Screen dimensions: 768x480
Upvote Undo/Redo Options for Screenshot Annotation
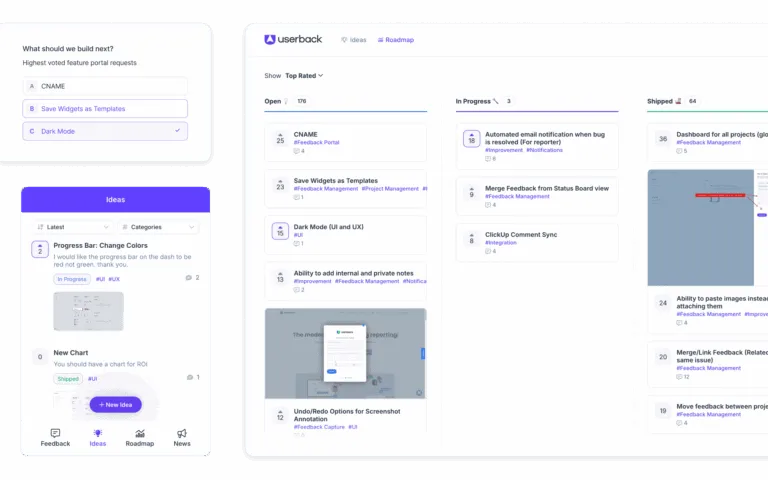click(280, 415)
